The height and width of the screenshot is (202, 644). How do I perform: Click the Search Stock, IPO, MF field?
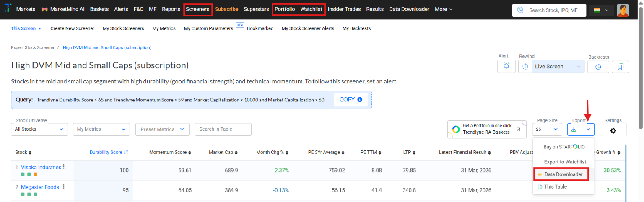pyautogui.click(x=549, y=10)
